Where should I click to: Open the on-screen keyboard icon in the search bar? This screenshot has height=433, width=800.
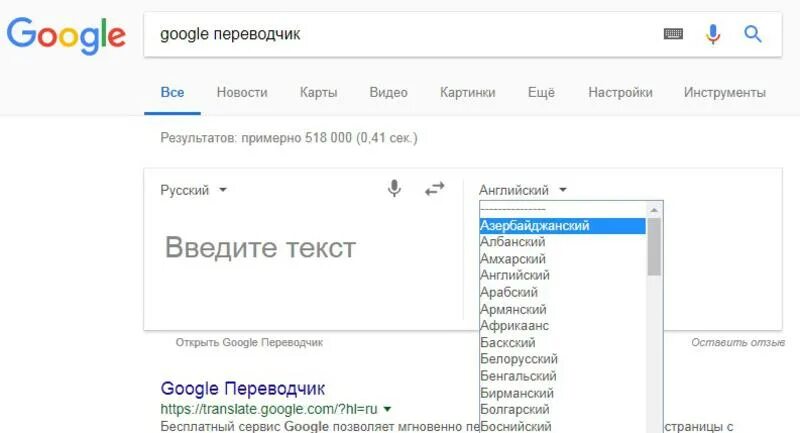pos(673,34)
